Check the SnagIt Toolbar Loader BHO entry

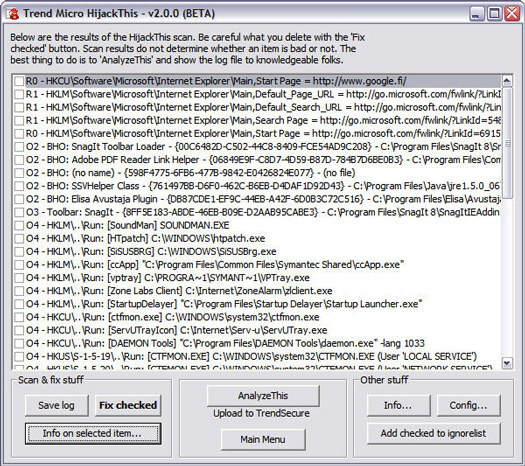(x=19, y=147)
